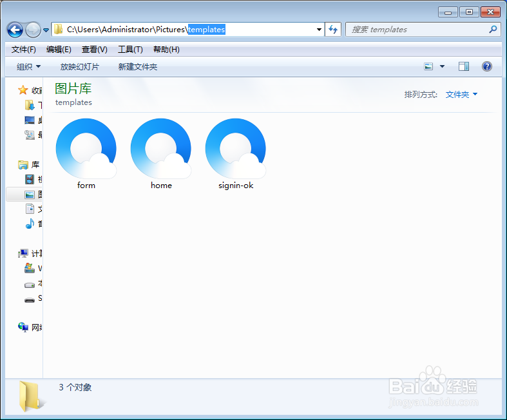This screenshot has width=507, height=420.
Task: Open Videos library icon in sidebar
Action: pos(30,179)
